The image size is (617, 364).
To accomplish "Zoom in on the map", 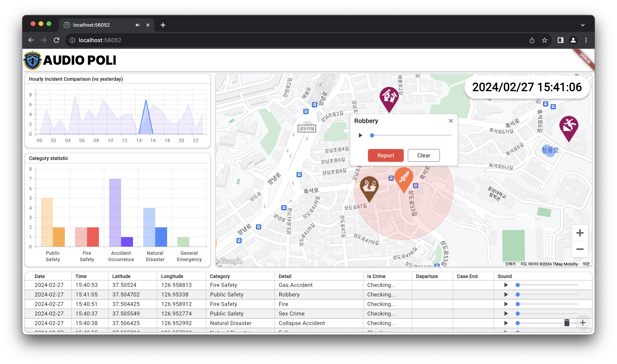I will (580, 233).
